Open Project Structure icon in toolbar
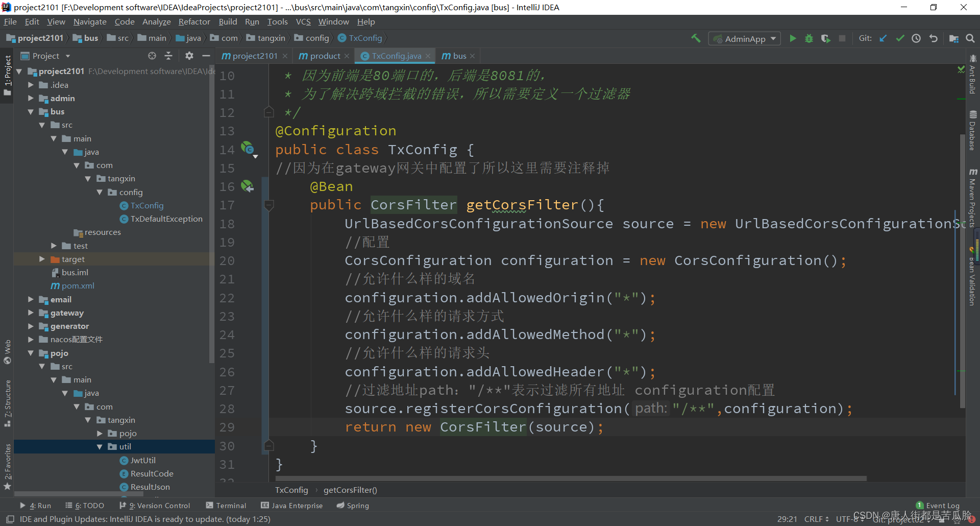The width and height of the screenshot is (980, 526). pos(953,38)
